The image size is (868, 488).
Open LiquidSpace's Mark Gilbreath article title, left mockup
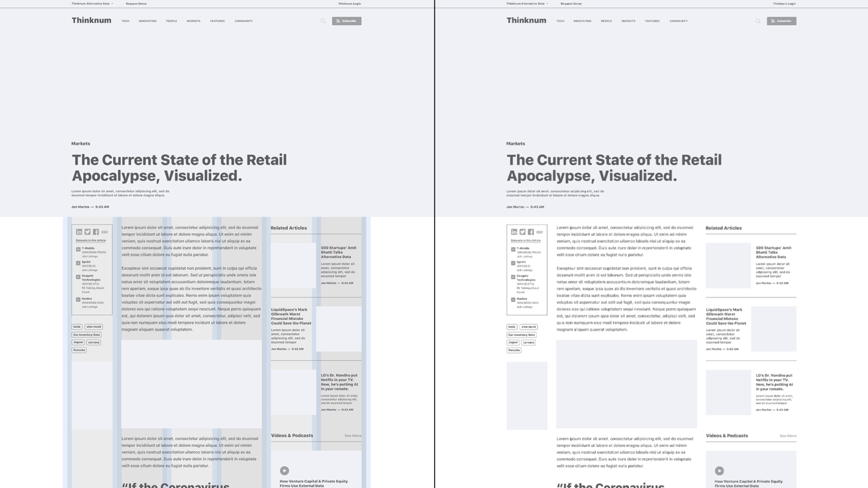pyautogui.click(x=291, y=316)
